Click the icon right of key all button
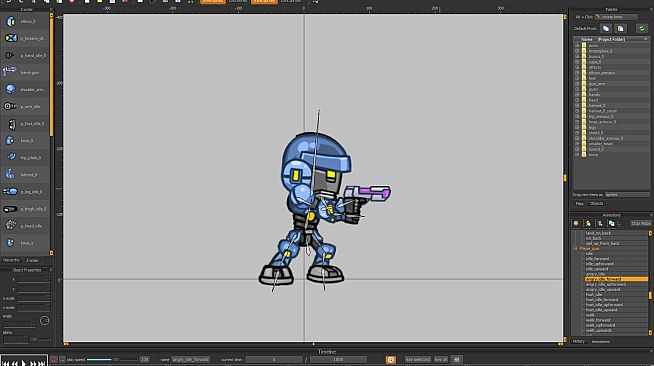The image size is (654, 366). (456, 359)
